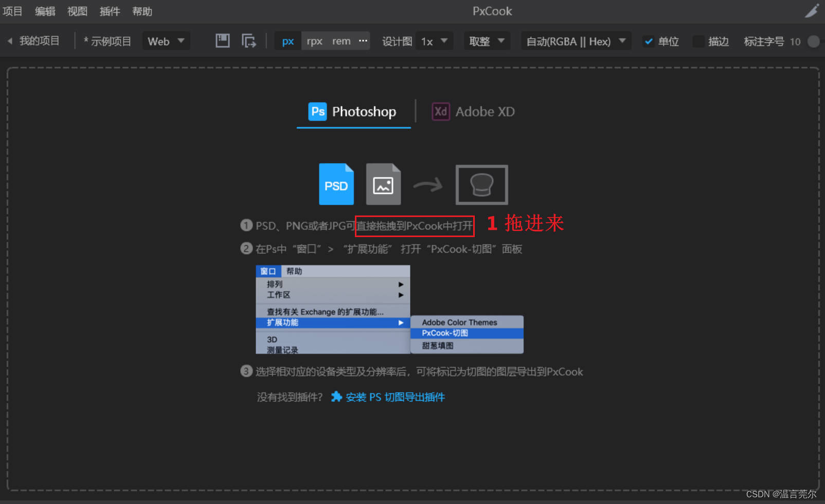Click the PxCook chef hat icon

(x=482, y=185)
